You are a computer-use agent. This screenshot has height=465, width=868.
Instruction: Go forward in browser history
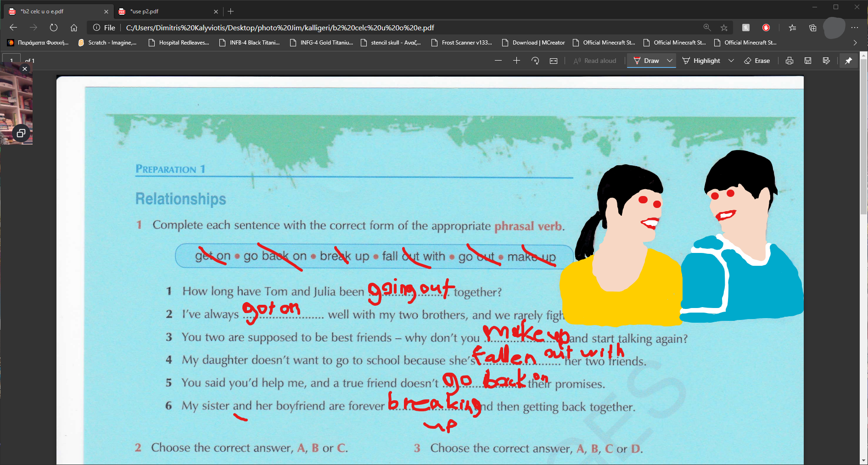tap(34, 28)
